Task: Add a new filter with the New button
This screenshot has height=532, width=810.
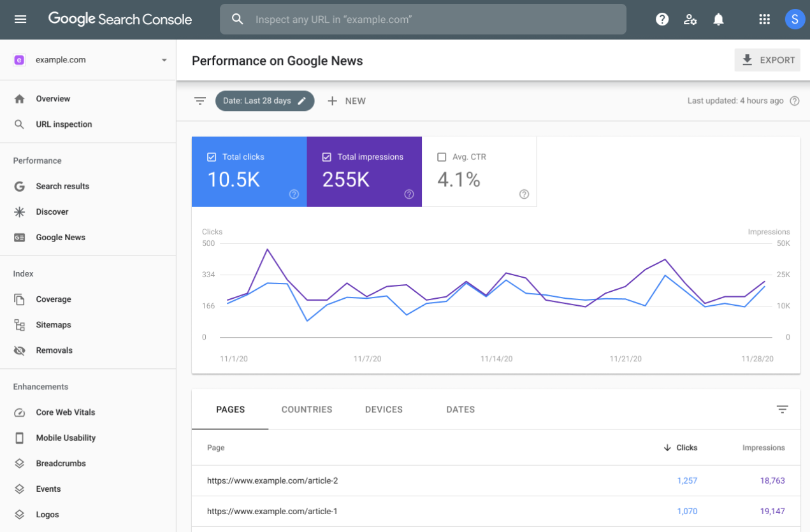Action: [x=347, y=101]
